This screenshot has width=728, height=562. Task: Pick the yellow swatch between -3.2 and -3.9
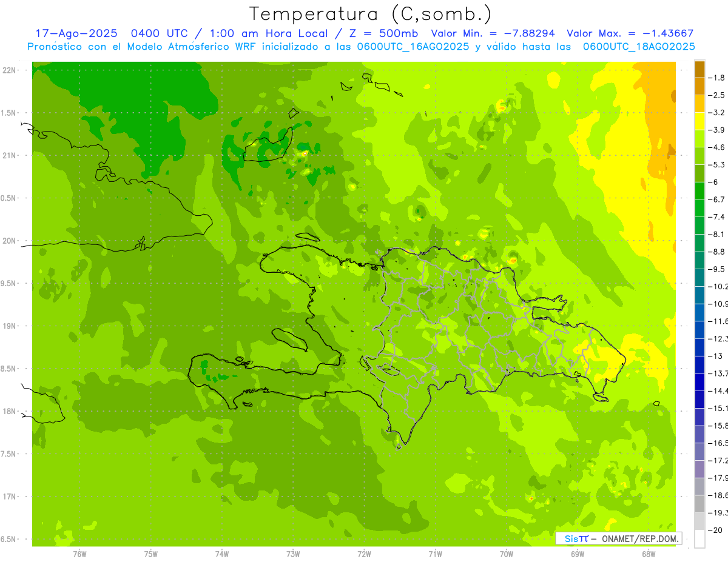(699, 121)
